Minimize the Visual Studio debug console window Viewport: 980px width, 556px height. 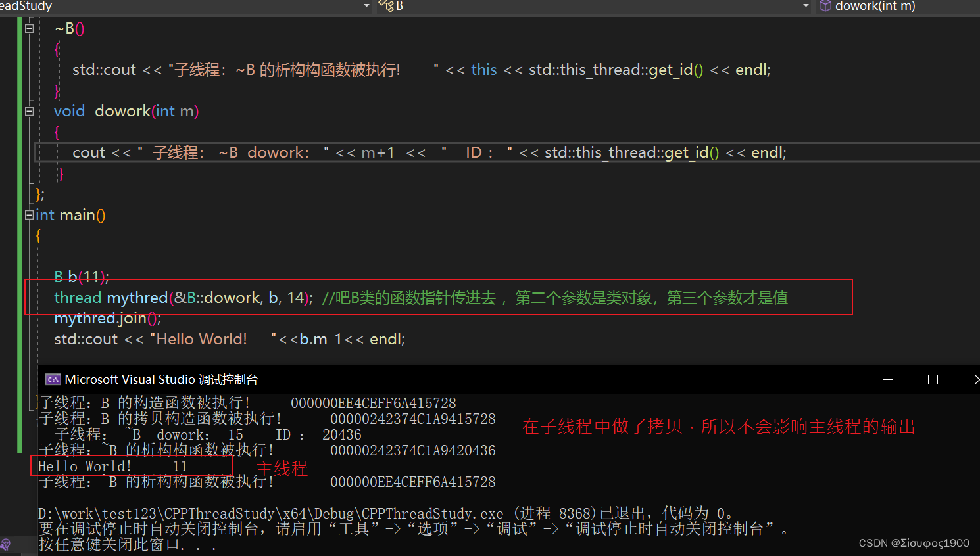click(887, 379)
